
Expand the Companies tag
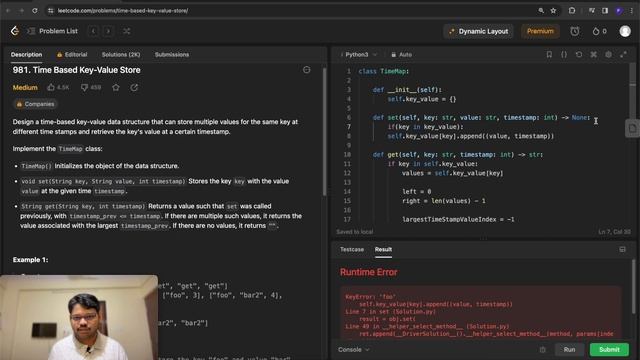click(35, 104)
